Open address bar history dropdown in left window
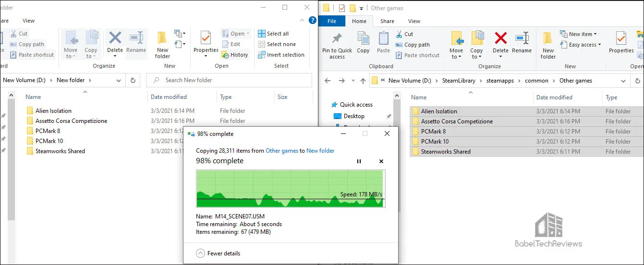Image resolution: width=644 pixels, height=265 pixels. (119, 80)
